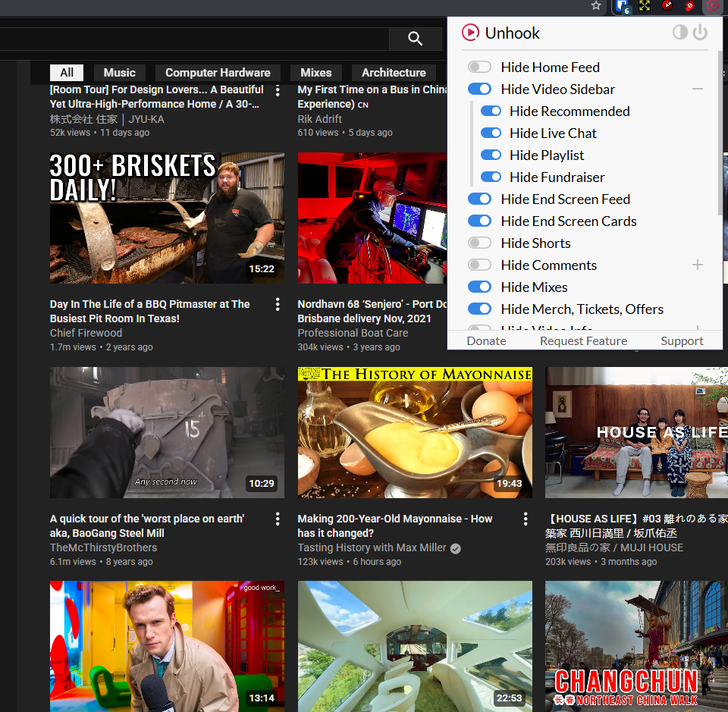
Task: Open the Rik Adrift channel link
Action: point(319,119)
